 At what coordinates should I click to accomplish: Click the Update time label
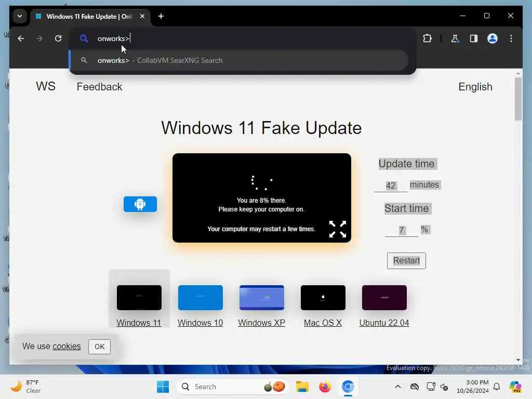tap(406, 164)
